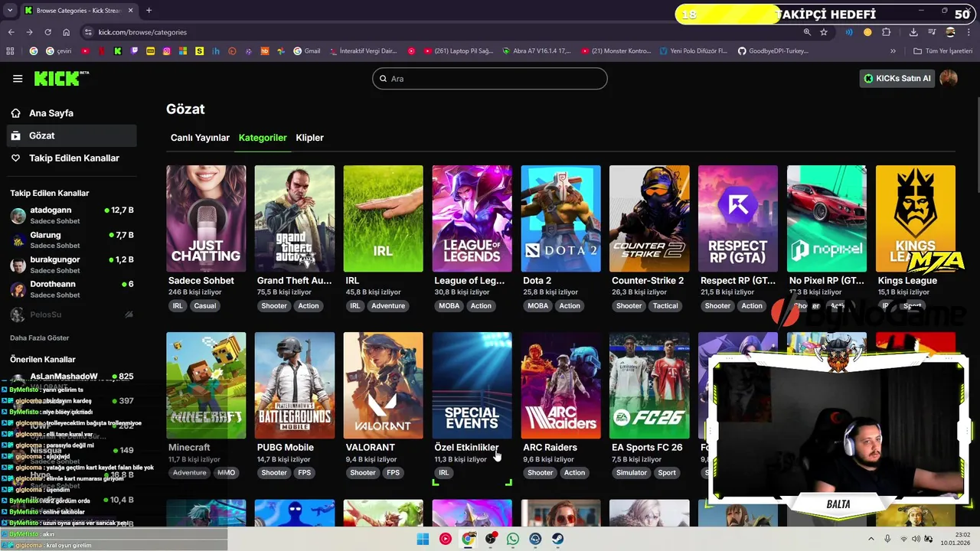The width and height of the screenshot is (980, 551).
Task: Open the browser home page
Action: pyautogui.click(x=67, y=32)
